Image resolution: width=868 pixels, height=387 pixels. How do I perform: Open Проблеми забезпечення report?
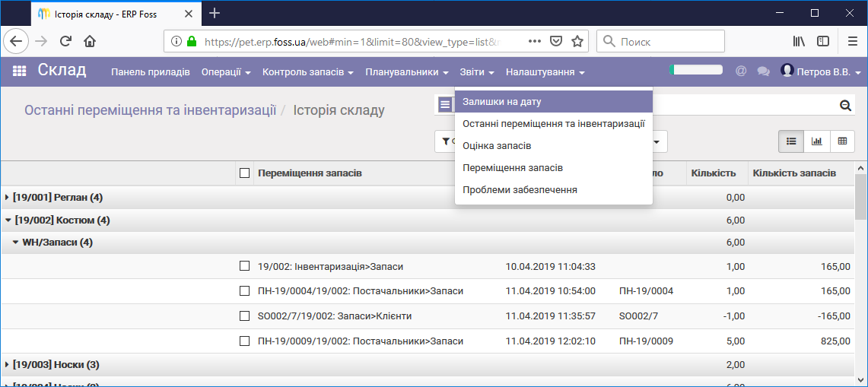point(554,190)
